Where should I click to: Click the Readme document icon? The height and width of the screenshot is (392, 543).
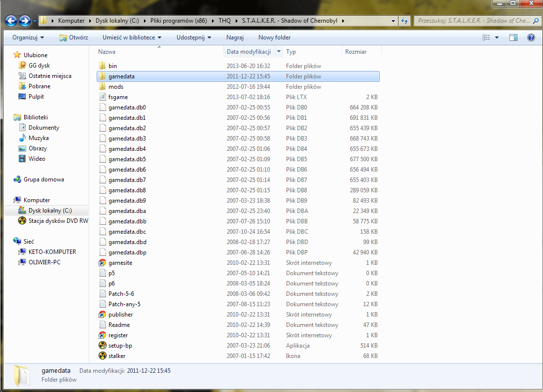(103, 325)
